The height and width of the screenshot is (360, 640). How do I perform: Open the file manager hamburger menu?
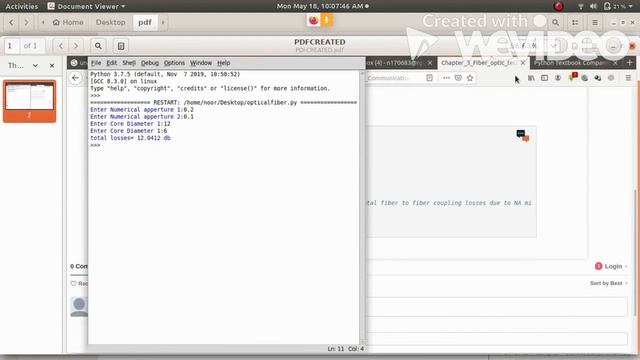pyautogui.click(x=595, y=22)
